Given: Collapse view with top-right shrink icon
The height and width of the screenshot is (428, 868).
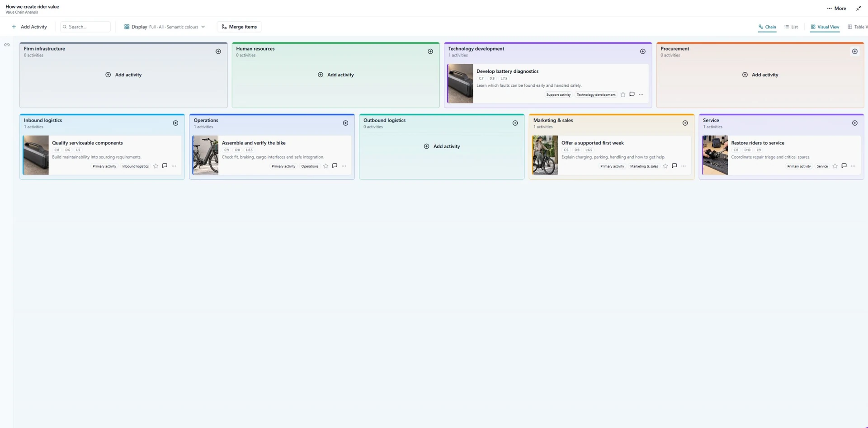Looking at the screenshot, I should coord(859,8).
